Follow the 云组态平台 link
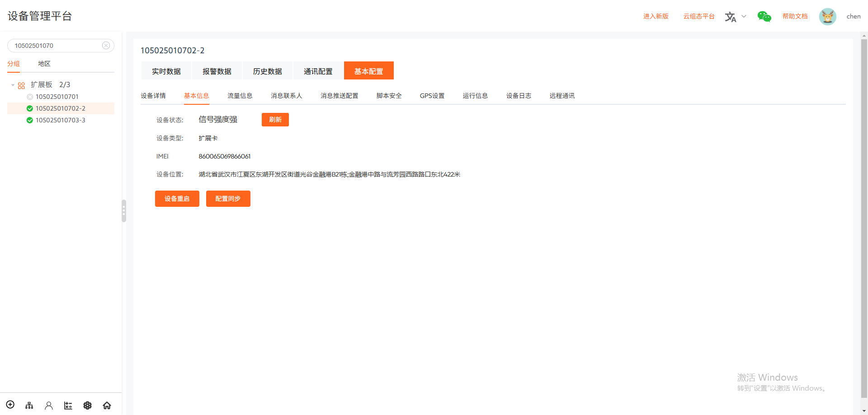868x415 pixels. tap(699, 16)
